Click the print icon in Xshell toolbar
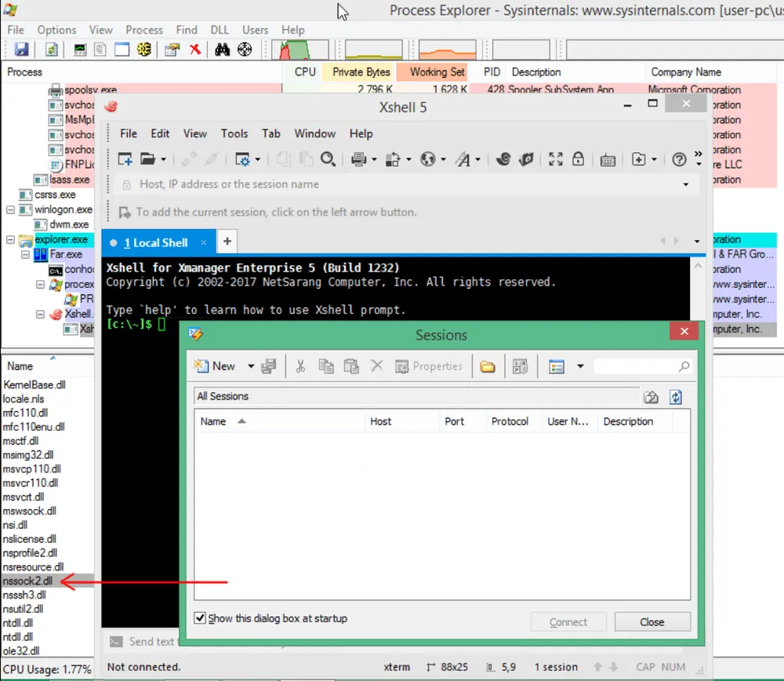Image resolution: width=784 pixels, height=681 pixels. (x=360, y=159)
